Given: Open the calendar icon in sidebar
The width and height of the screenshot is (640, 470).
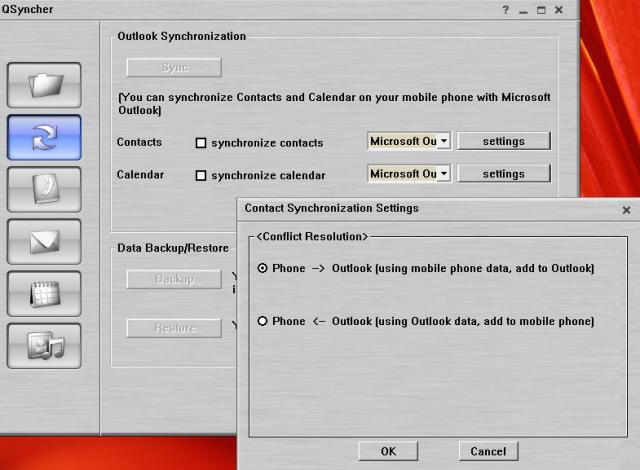Looking at the screenshot, I should 44,294.
